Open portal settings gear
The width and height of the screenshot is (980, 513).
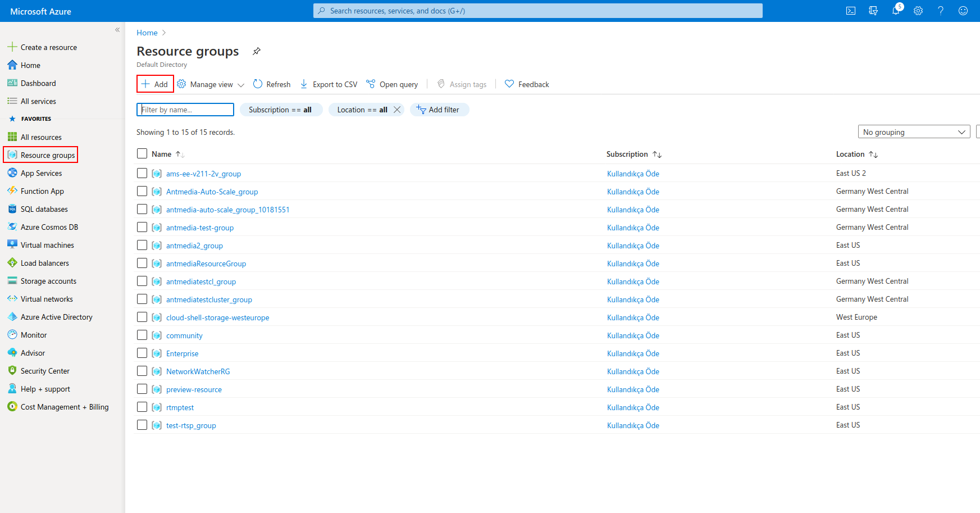[x=918, y=11]
